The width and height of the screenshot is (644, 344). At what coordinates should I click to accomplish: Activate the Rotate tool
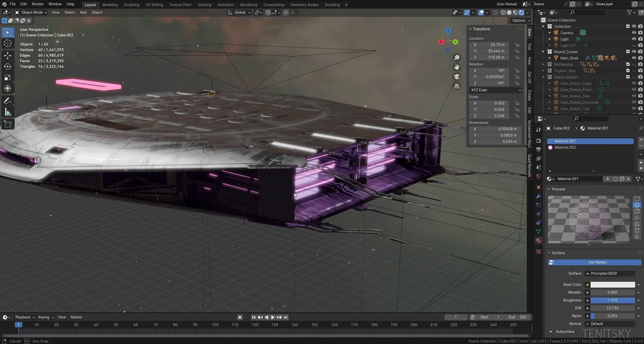pyautogui.click(x=8, y=66)
